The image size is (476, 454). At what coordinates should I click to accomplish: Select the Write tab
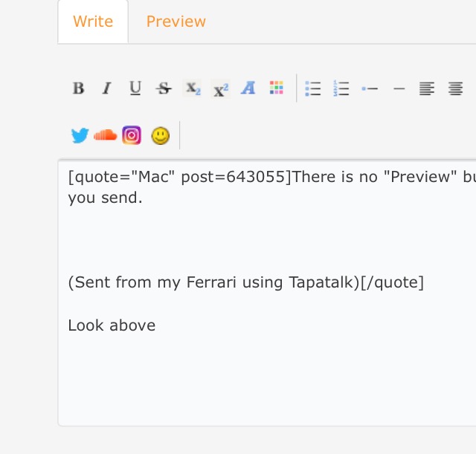[93, 22]
